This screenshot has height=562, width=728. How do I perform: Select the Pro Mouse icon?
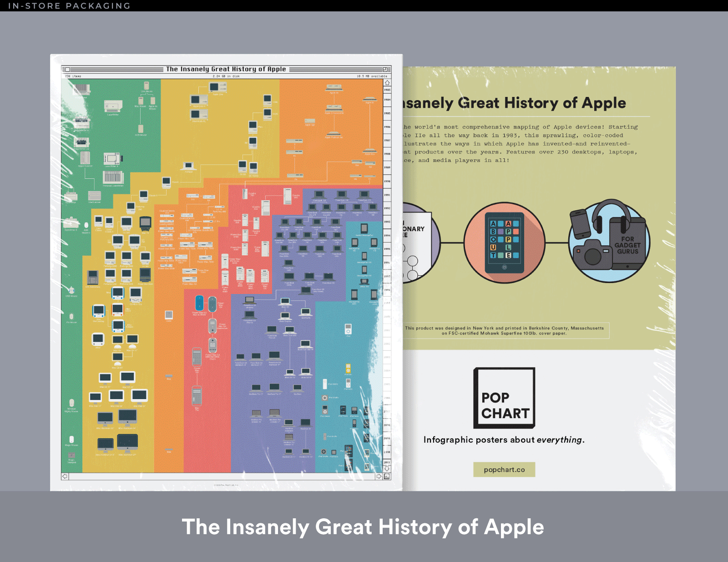71,317
